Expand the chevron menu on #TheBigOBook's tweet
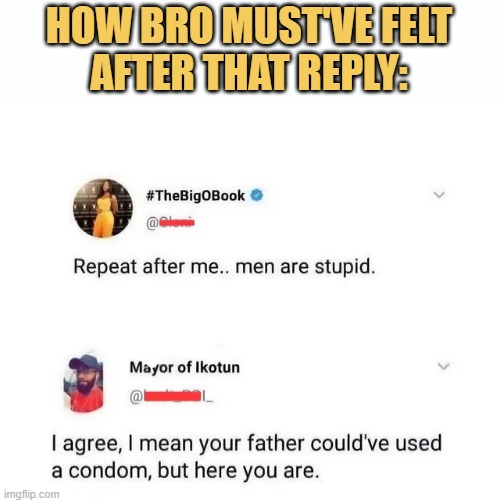 pos(439,195)
